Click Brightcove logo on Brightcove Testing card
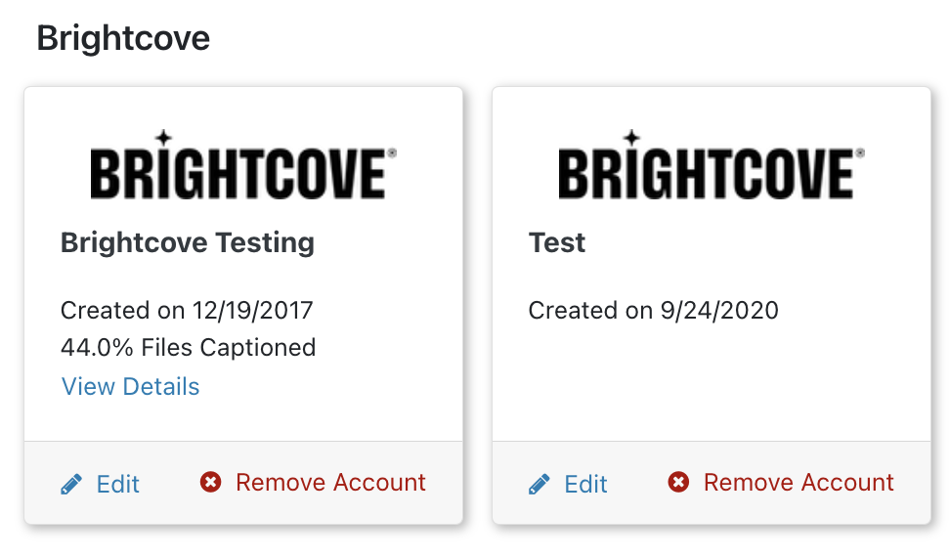 [243, 165]
